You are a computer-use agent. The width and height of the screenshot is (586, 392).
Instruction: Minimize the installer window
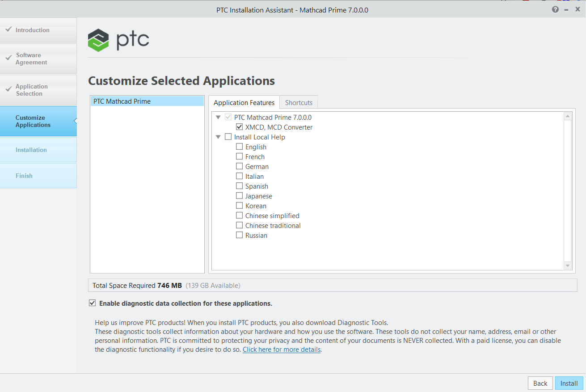pos(566,9)
